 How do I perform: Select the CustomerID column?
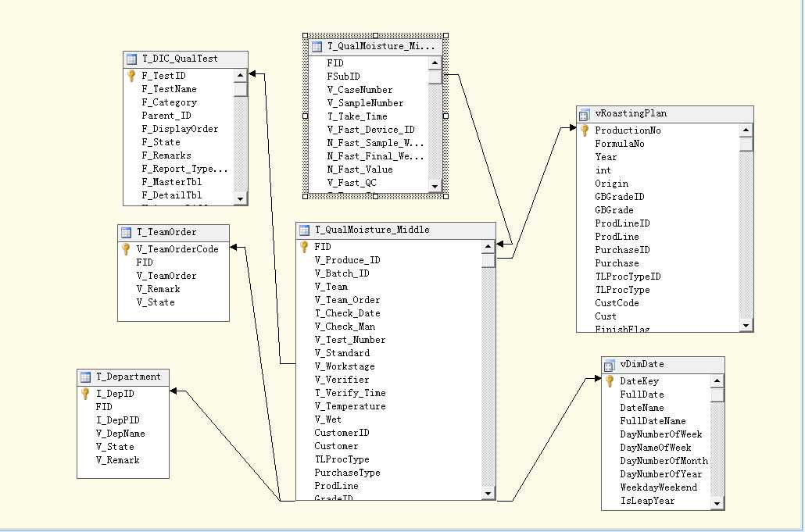[342, 433]
